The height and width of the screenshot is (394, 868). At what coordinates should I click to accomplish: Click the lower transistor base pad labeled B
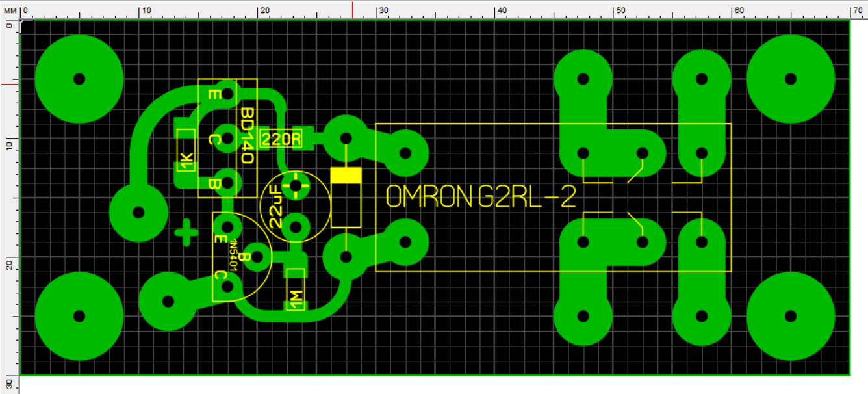[x=257, y=256]
